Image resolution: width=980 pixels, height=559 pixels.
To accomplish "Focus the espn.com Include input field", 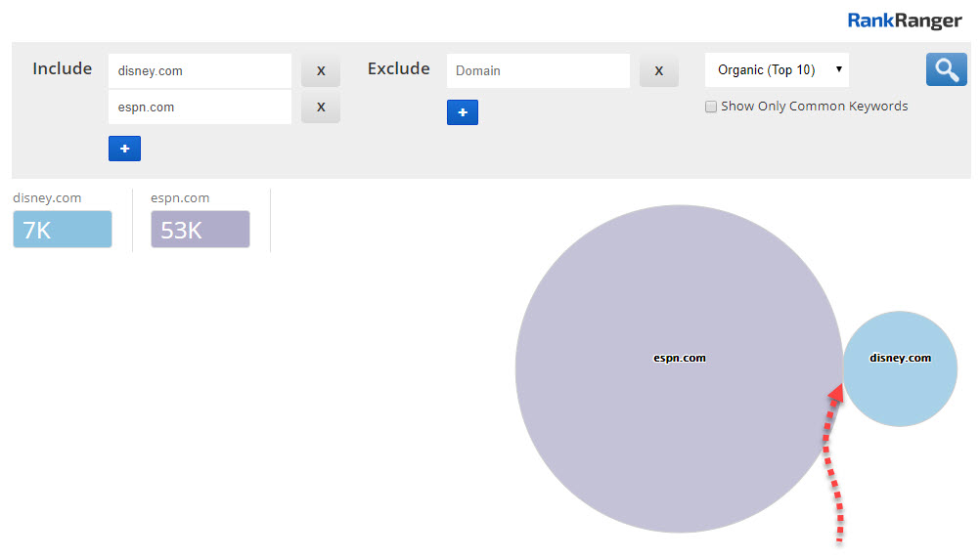I will tap(200, 107).
